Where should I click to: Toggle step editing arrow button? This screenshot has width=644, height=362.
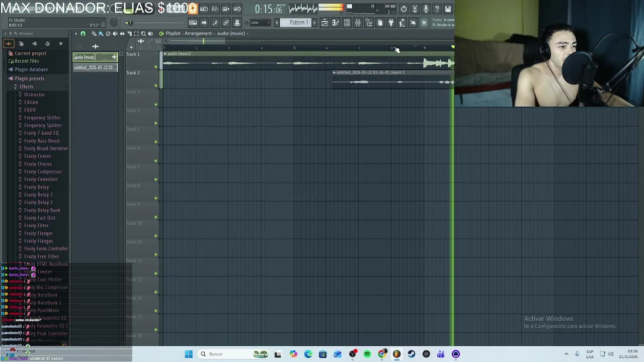(204, 23)
